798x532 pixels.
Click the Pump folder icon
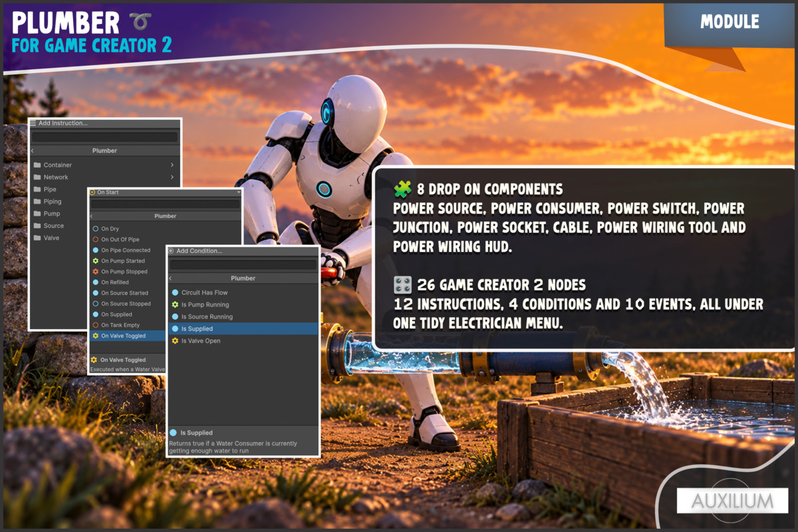pyautogui.click(x=38, y=213)
